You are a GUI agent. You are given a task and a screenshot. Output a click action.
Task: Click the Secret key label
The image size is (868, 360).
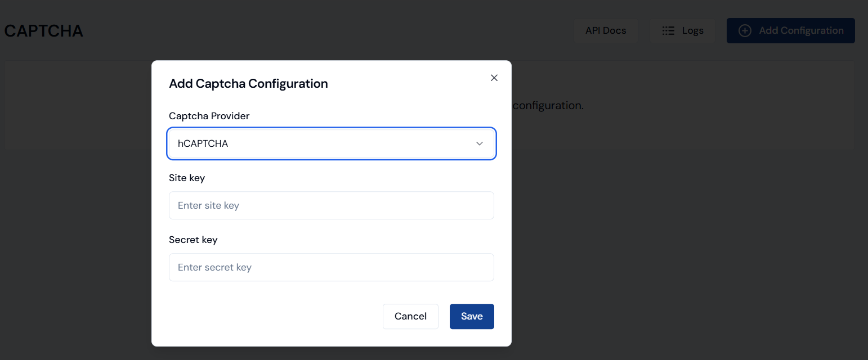pos(193,240)
